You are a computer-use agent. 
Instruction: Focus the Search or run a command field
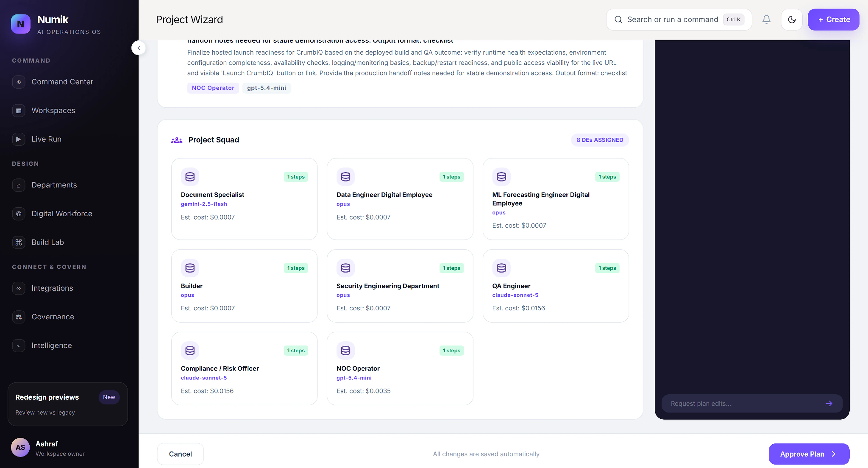(x=679, y=20)
